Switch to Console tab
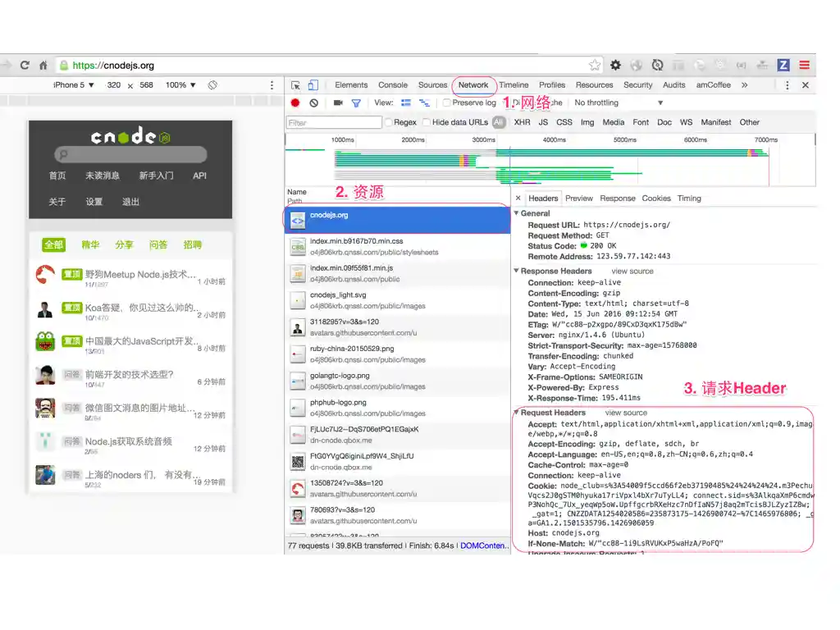Image resolution: width=840 pixels, height=630 pixels. pyautogui.click(x=393, y=85)
